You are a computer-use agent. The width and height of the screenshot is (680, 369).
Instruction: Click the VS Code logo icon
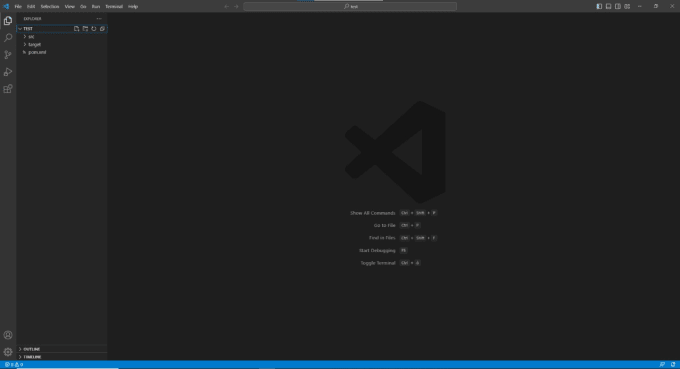6,7
